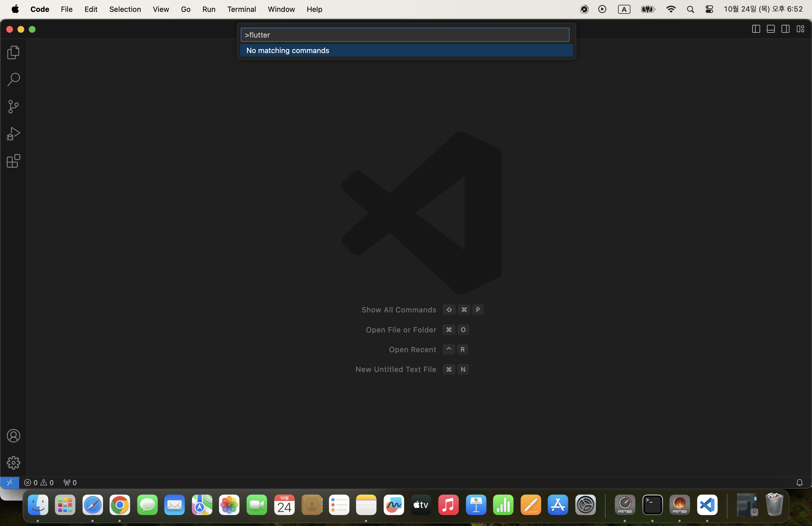812x526 pixels.
Task: Open the Extensions view
Action: [x=13, y=161]
